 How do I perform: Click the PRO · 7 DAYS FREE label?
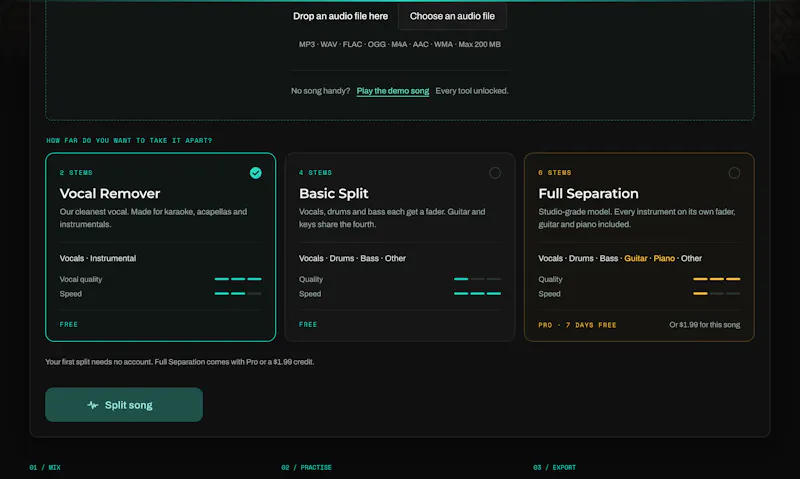pyautogui.click(x=577, y=325)
